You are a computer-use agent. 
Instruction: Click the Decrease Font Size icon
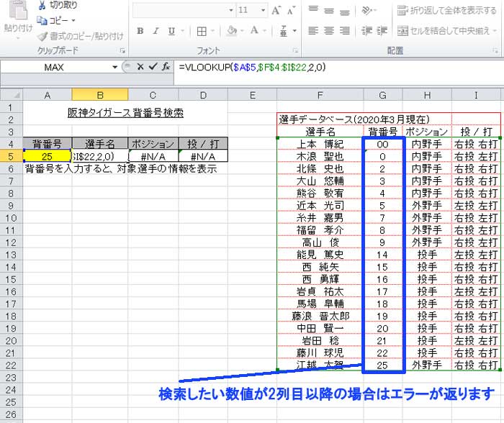[291, 11]
